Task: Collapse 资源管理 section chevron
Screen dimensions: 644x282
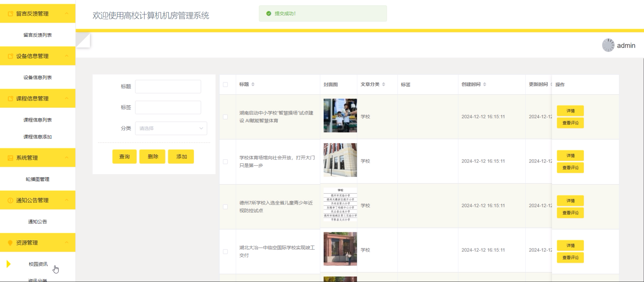Action: pos(67,243)
